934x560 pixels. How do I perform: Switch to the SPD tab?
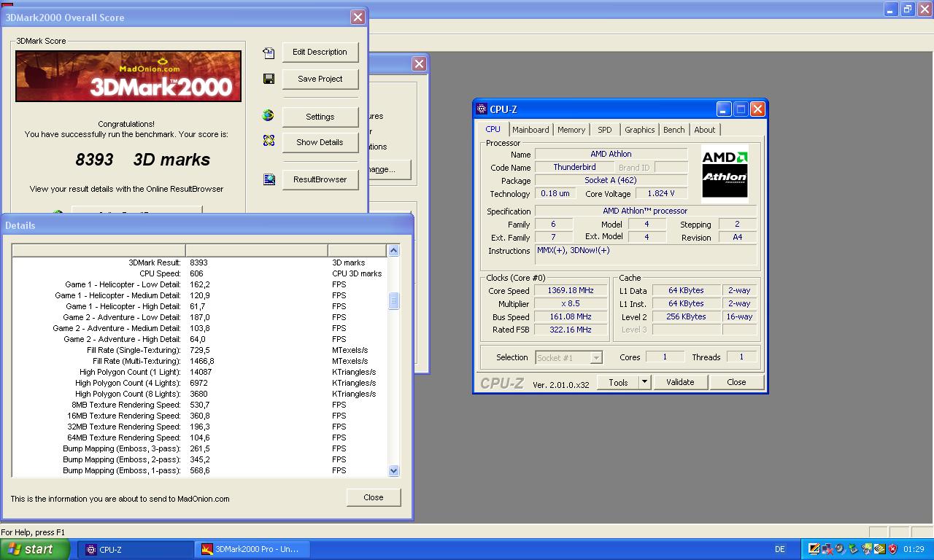(x=605, y=130)
